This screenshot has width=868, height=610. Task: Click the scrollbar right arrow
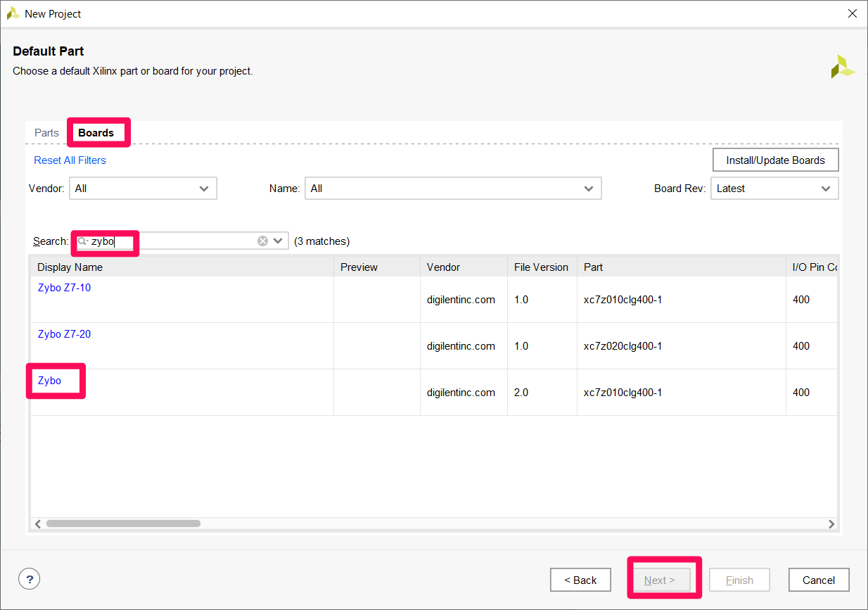pyautogui.click(x=831, y=523)
